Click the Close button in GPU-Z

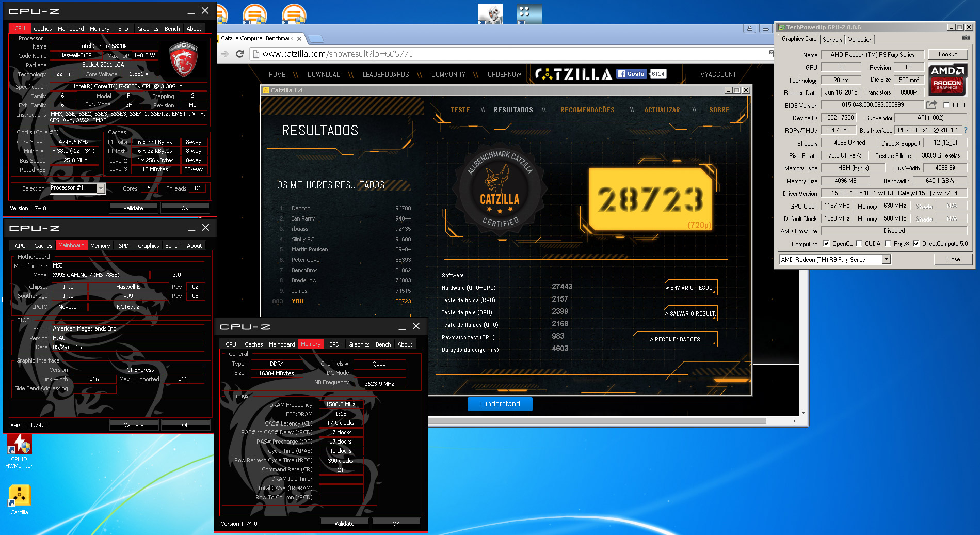click(953, 259)
